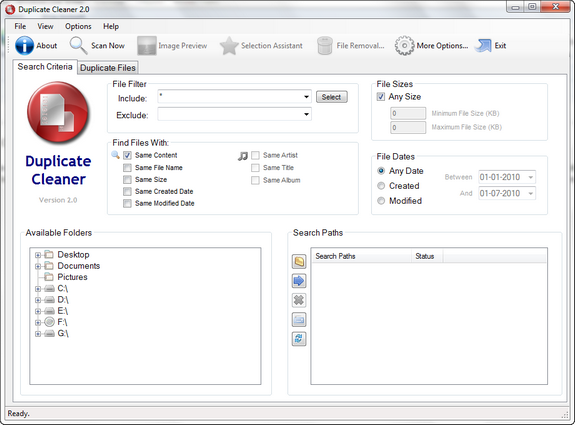Open the Between date 01-01-2010 dropdown
This screenshot has width=575, height=425.
coord(531,177)
